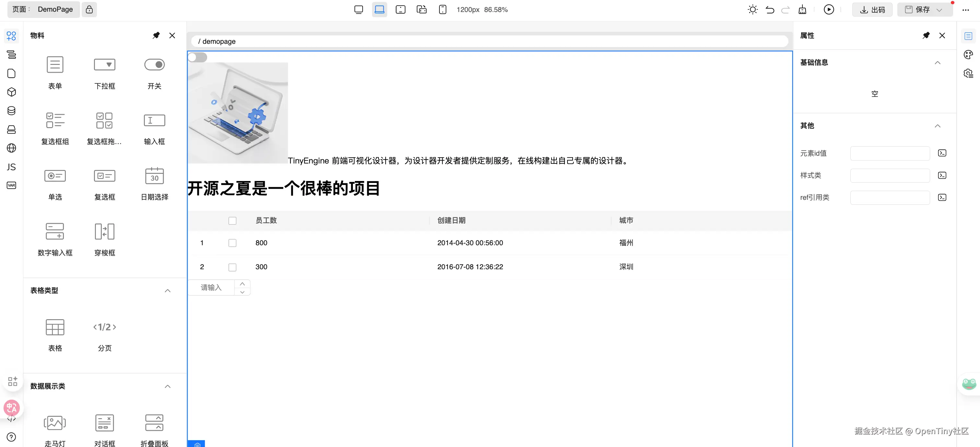Pin the 物料 materials panel
Viewport: 980px width, 447px height.
pyautogui.click(x=156, y=35)
